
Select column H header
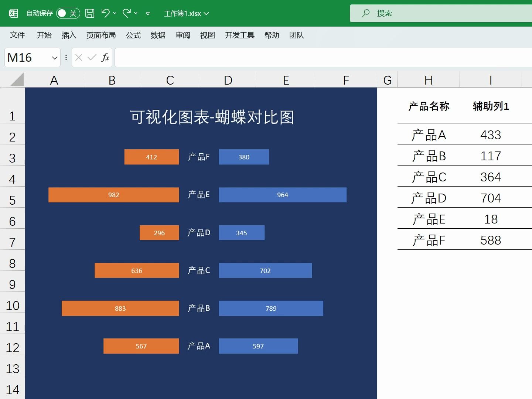(429, 80)
